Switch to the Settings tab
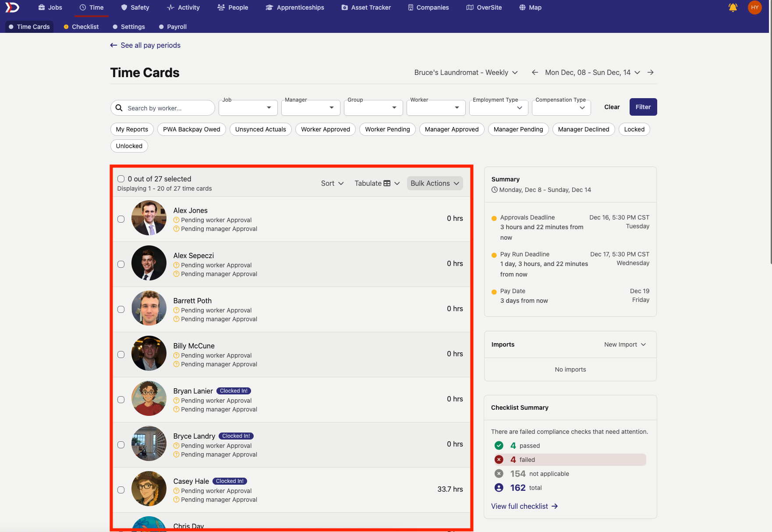The width and height of the screenshot is (772, 532). 129,27
